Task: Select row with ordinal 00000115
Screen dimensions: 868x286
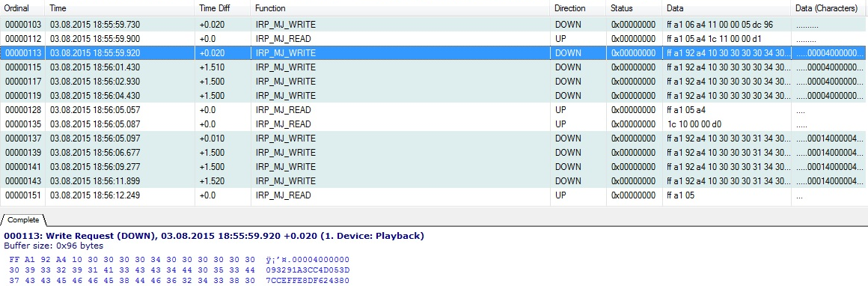Action: click(x=434, y=67)
